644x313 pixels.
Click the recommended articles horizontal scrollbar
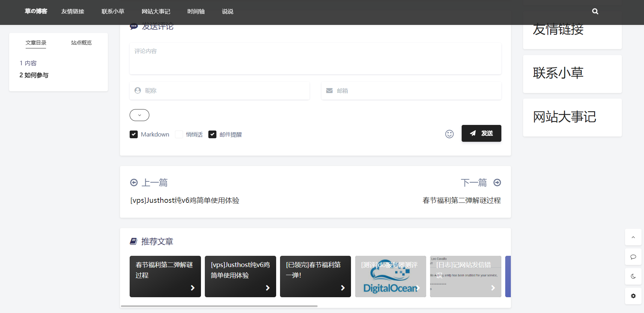pyautogui.click(x=219, y=306)
